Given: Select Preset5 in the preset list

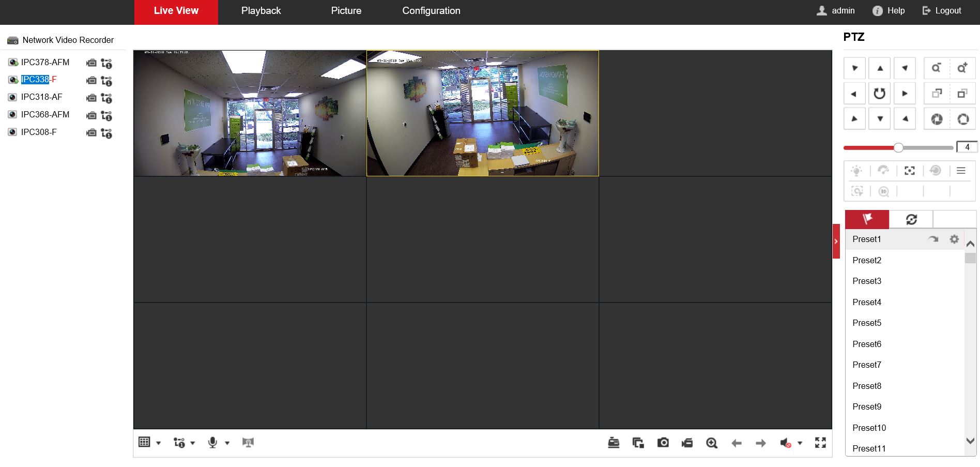Looking at the screenshot, I should pyautogui.click(x=867, y=323).
